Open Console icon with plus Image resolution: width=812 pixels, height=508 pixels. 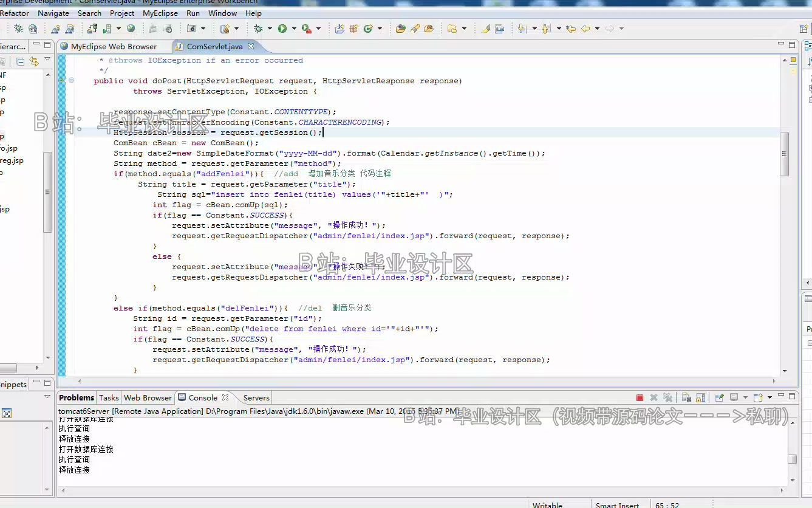pyautogui.click(x=758, y=397)
